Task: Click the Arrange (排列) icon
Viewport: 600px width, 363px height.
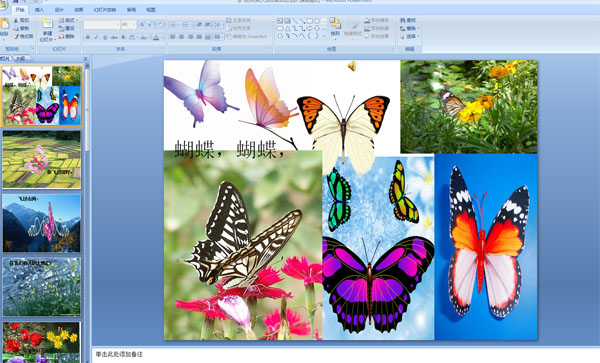Action: coord(335,23)
